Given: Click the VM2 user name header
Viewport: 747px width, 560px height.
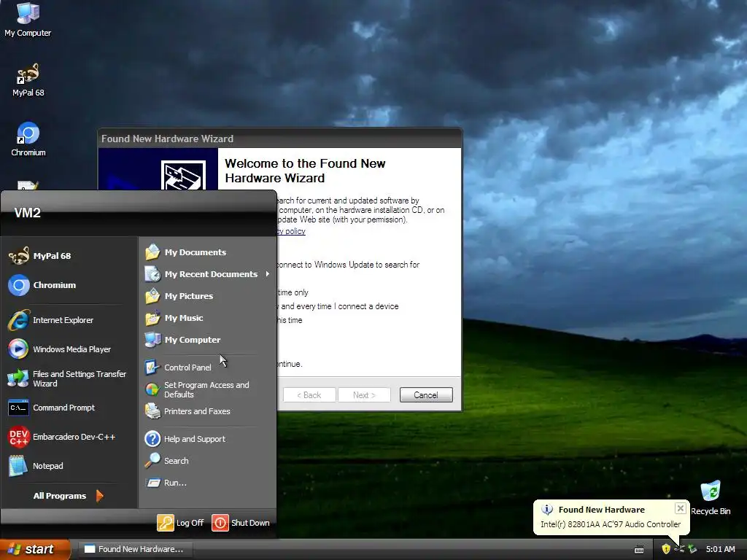Looking at the screenshot, I should [x=27, y=212].
